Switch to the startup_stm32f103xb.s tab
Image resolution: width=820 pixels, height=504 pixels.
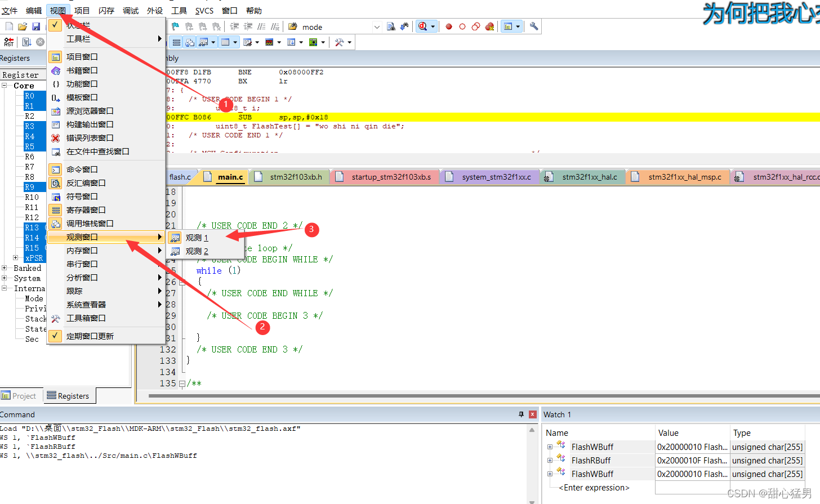[385, 177]
